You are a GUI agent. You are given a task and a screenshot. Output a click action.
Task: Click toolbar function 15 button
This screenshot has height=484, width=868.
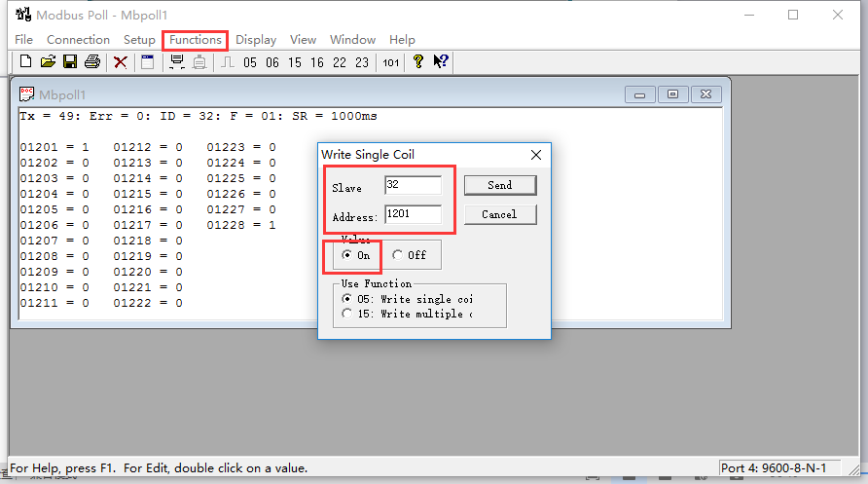click(x=295, y=62)
